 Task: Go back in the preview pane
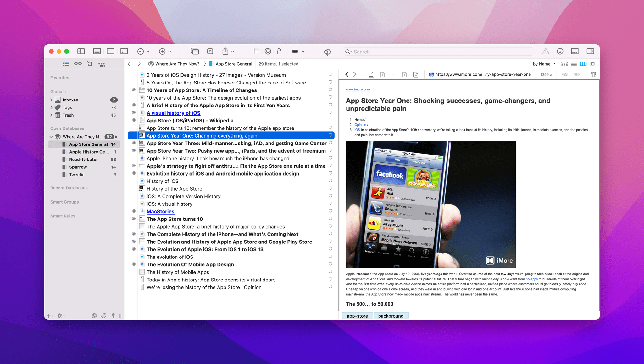[347, 74]
